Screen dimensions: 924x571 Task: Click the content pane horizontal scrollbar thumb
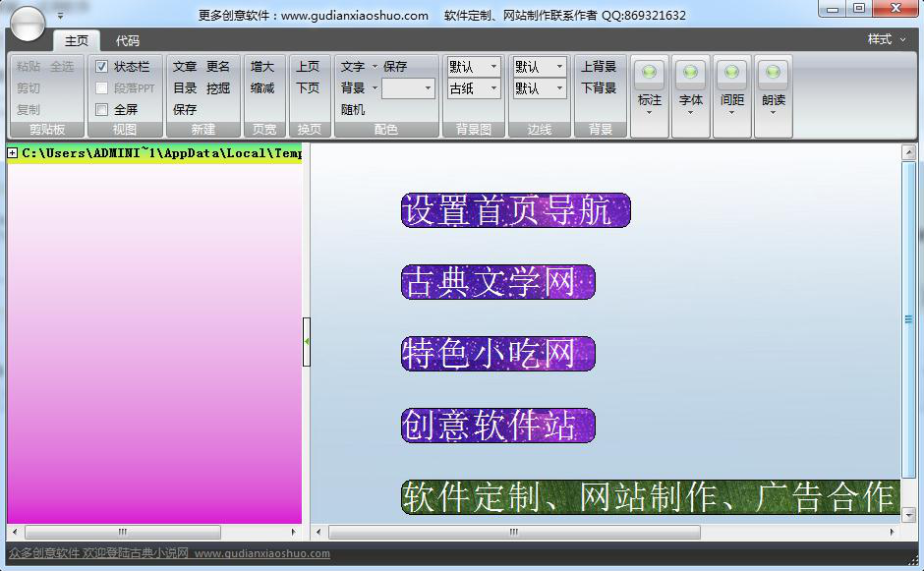tap(513, 532)
